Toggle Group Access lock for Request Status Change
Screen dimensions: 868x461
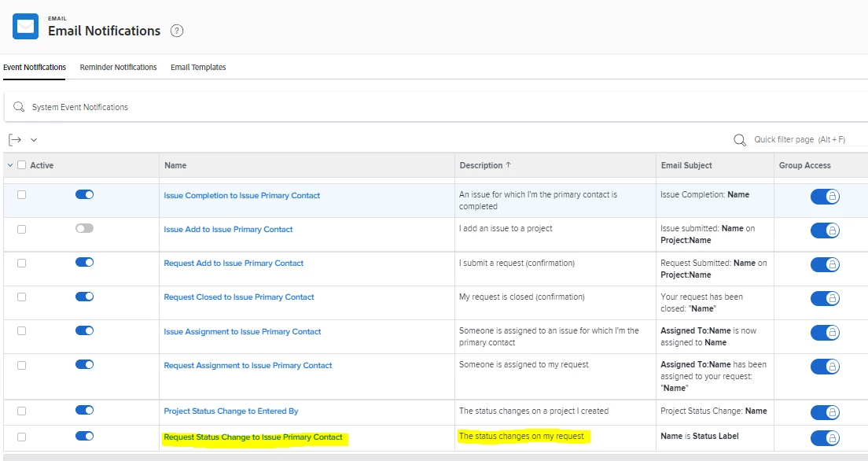pos(825,437)
